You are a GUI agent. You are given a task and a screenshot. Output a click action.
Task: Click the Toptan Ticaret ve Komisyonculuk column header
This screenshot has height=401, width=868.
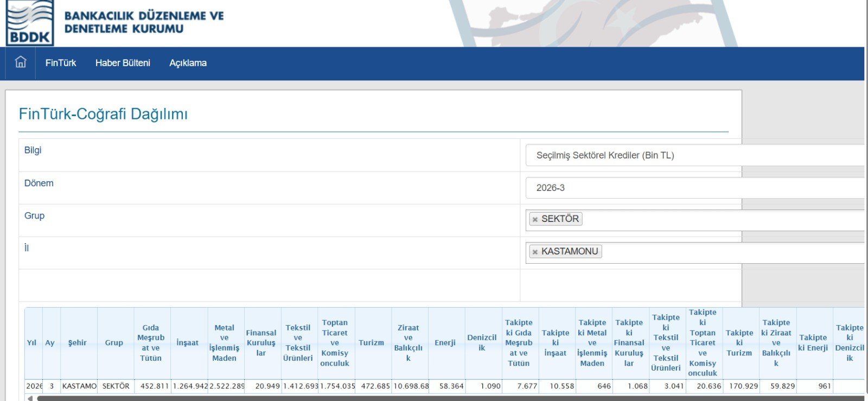pyautogui.click(x=337, y=343)
